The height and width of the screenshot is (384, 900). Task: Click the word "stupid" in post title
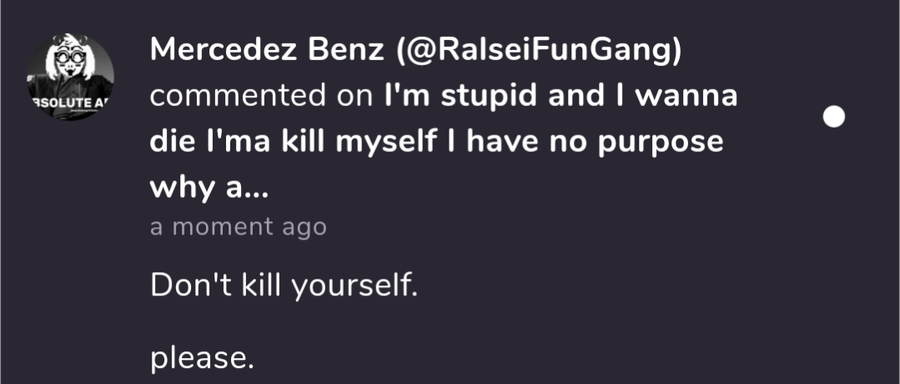[x=490, y=96]
